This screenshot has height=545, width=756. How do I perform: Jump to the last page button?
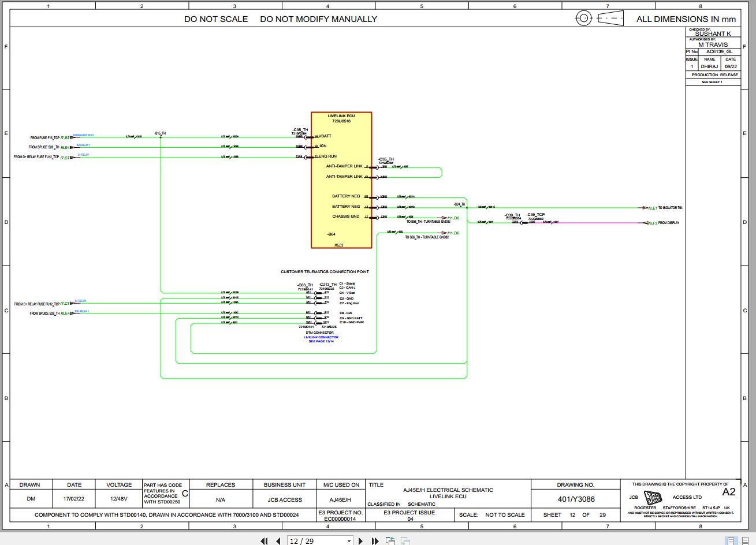(375, 541)
